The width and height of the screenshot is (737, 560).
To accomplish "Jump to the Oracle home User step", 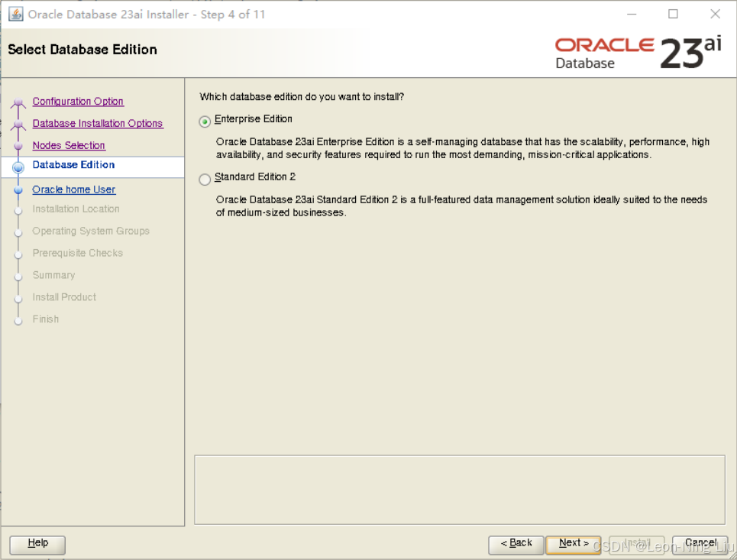I will (74, 189).
